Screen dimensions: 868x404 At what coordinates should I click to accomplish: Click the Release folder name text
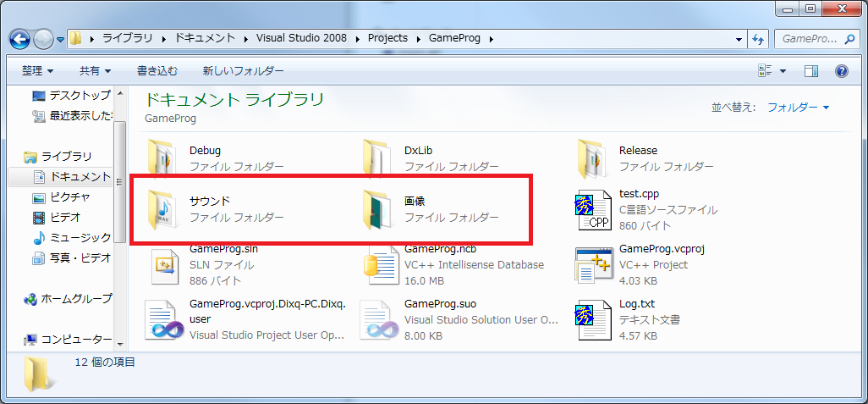click(638, 150)
